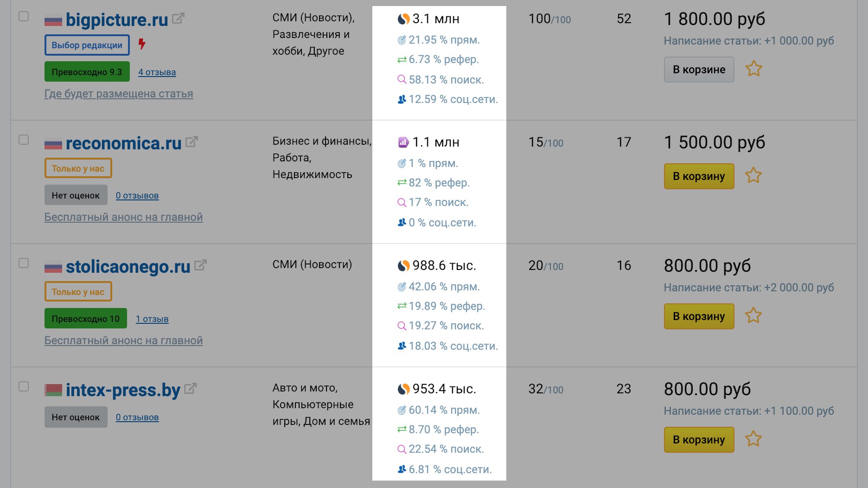The width and height of the screenshot is (868, 488).
Task: Click reconomica.ru traffic stats icon
Action: tap(403, 142)
